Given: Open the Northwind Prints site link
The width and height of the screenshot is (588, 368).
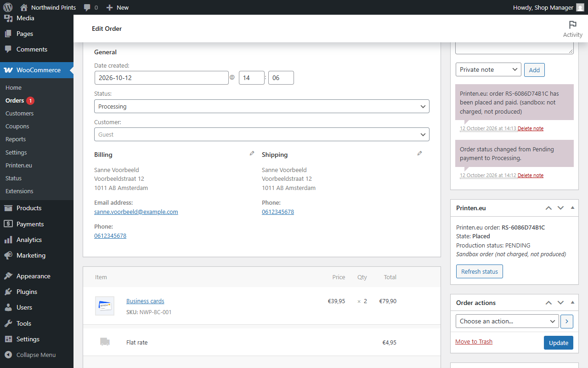Looking at the screenshot, I should click(x=48, y=7).
